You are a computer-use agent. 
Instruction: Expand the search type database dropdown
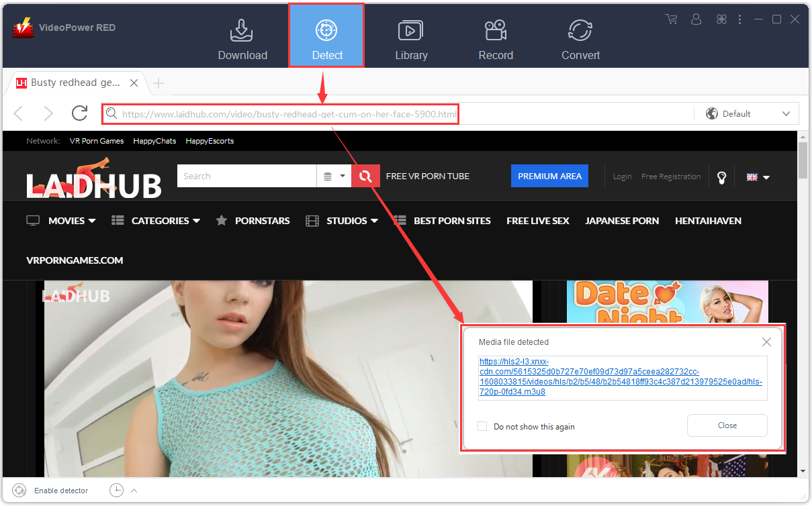coord(334,176)
